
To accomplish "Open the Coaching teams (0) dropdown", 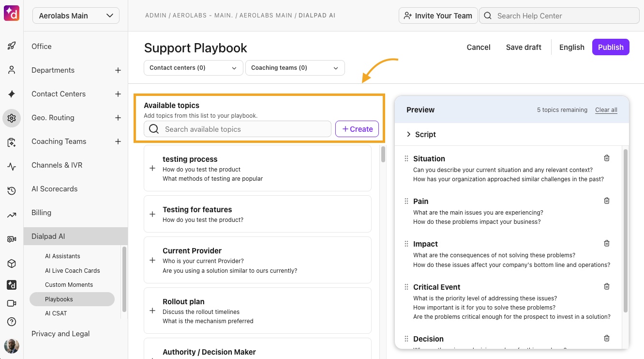I will coord(295,68).
